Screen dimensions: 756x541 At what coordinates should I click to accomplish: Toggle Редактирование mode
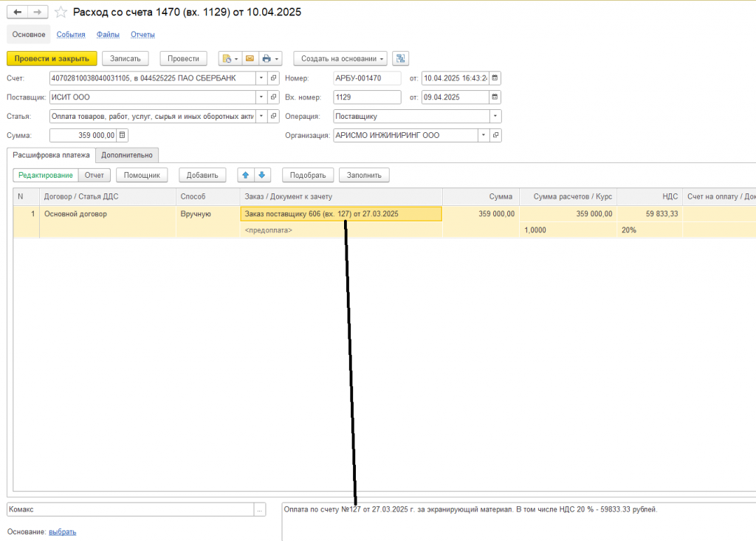pyautogui.click(x=45, y=175)
